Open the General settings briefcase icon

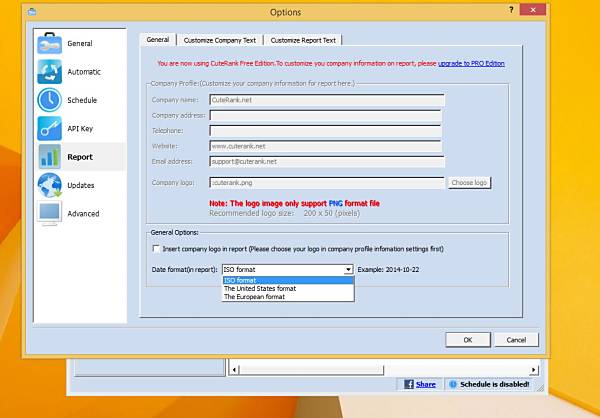(x=49, y=43)
